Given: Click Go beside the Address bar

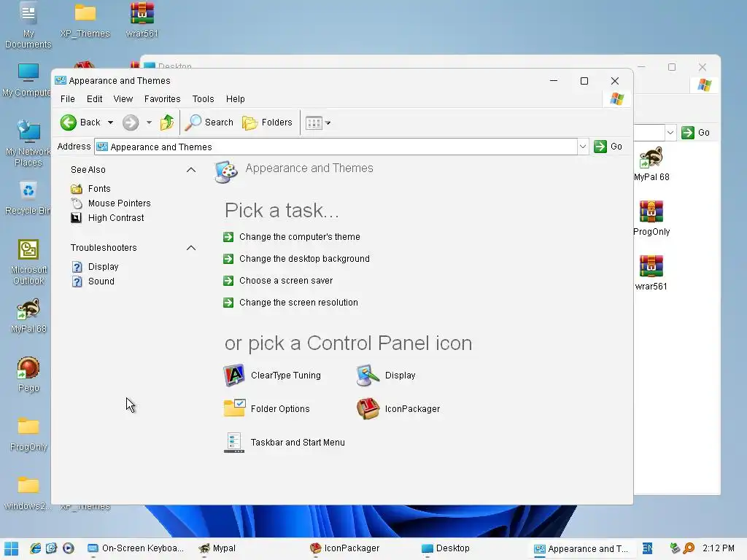Looking at the screenshot, I should pos(608,147).
